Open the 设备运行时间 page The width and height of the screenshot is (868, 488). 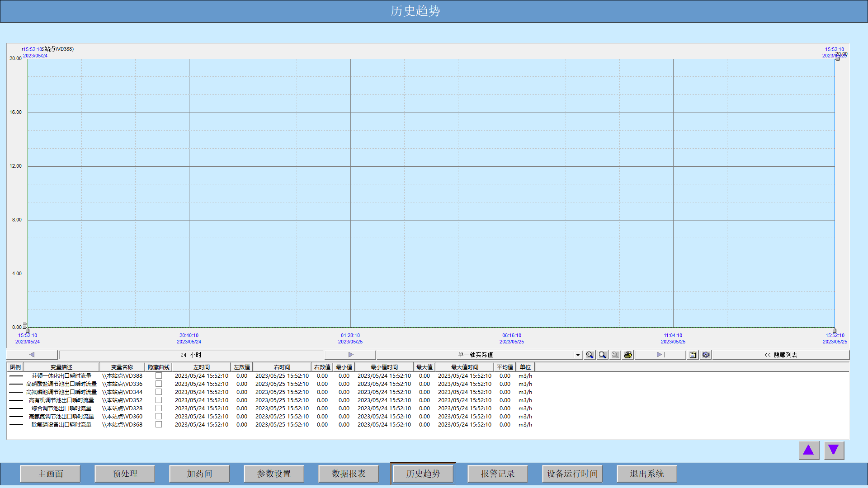(x=572, y=474)
